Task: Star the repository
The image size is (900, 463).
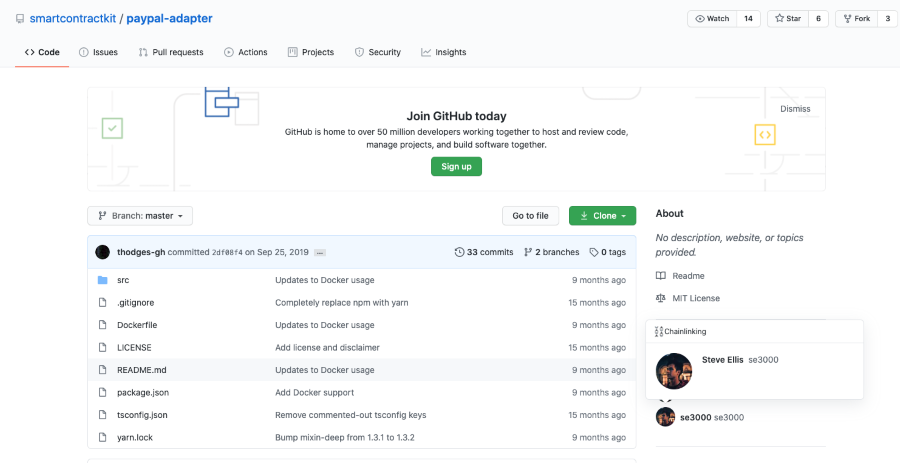Action: point(788,18)
